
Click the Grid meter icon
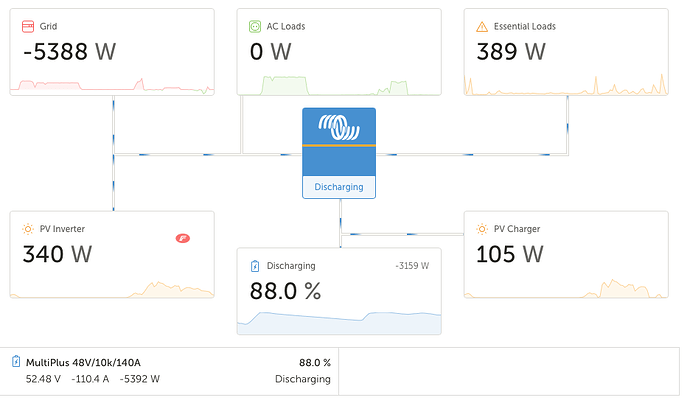[x=28, y=26]
